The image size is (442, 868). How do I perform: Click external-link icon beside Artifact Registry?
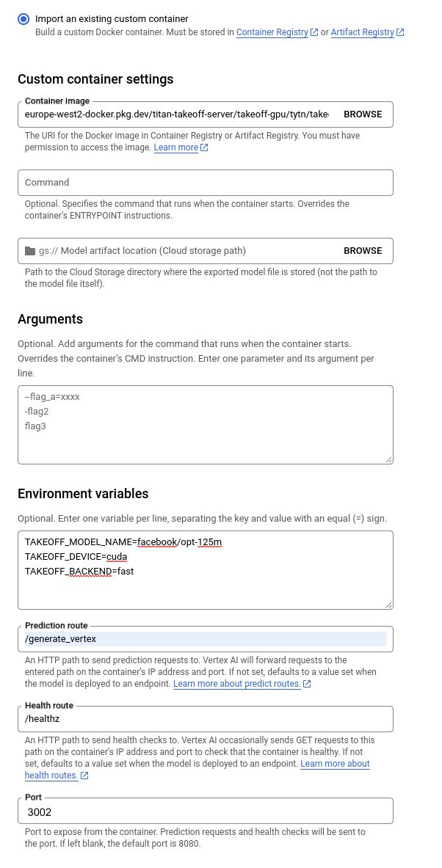400,33
